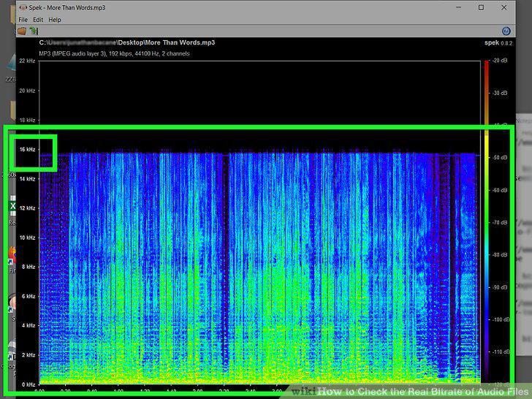Click the -50 dB scale label
This screenshot has width=532, height=399.
[x=500, y=157]
